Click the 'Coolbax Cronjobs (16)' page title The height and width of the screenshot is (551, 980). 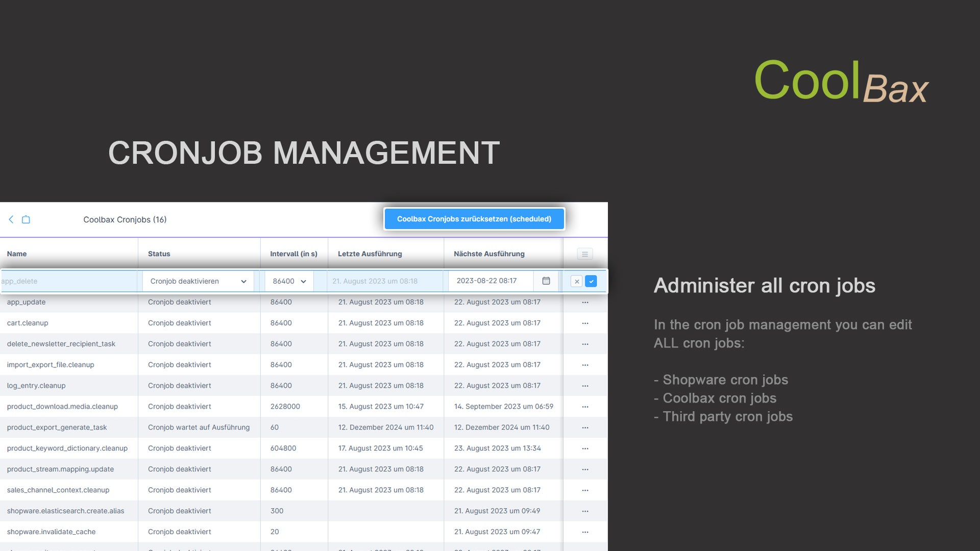pos(125,220)
